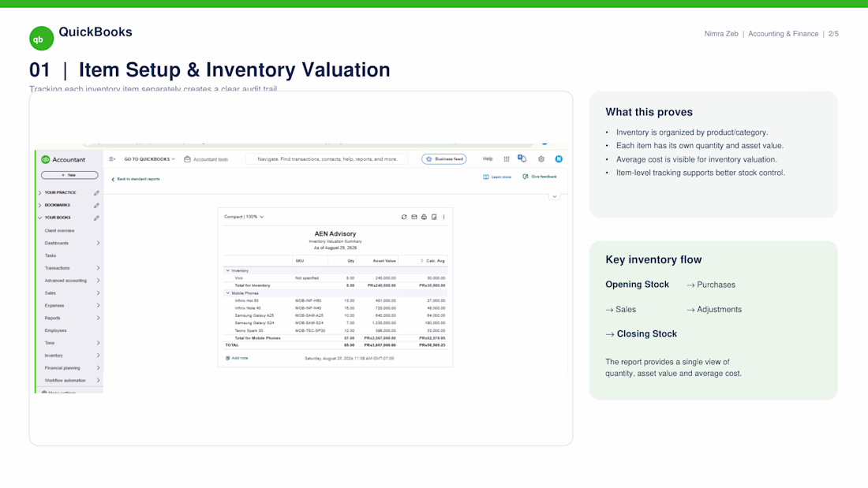Image resolution: width=868 pixels, height=488 pixels.
Task: Open Financial planning in sidebar
Action: [x=62, y=368]
